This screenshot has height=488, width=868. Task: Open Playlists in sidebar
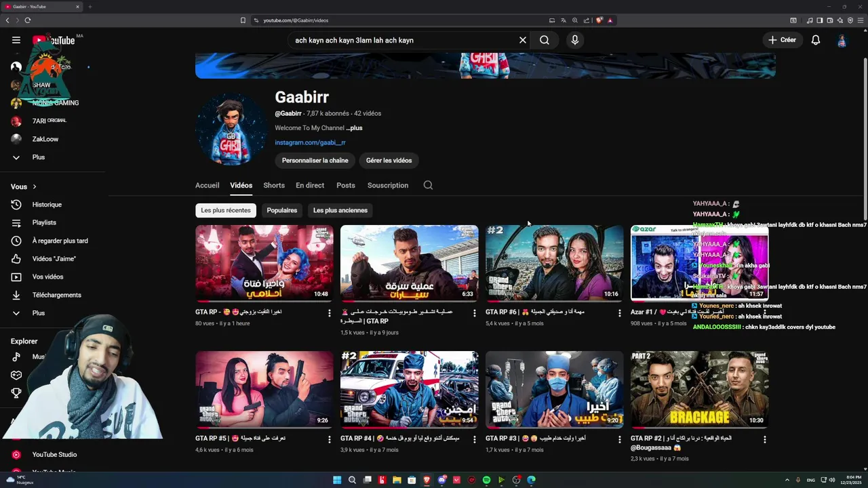coord(53,222)
